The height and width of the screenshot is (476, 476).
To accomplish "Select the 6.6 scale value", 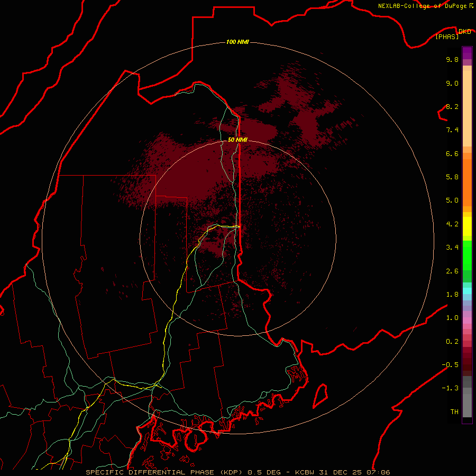I will pos(452,153).
